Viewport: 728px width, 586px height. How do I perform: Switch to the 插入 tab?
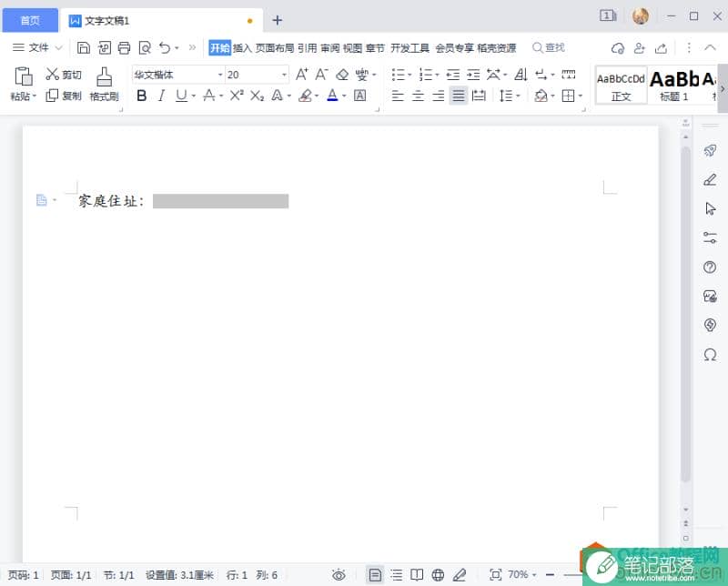pos(242,48)
